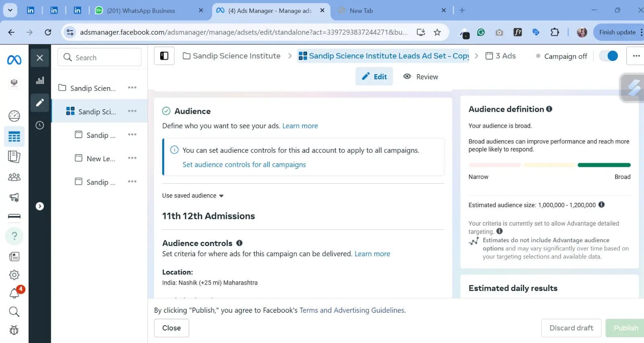The width and height of the screenshot is (644, 343).
Task: Expand the Use saved audience dropdown
Action: click(x=193, y=196)
